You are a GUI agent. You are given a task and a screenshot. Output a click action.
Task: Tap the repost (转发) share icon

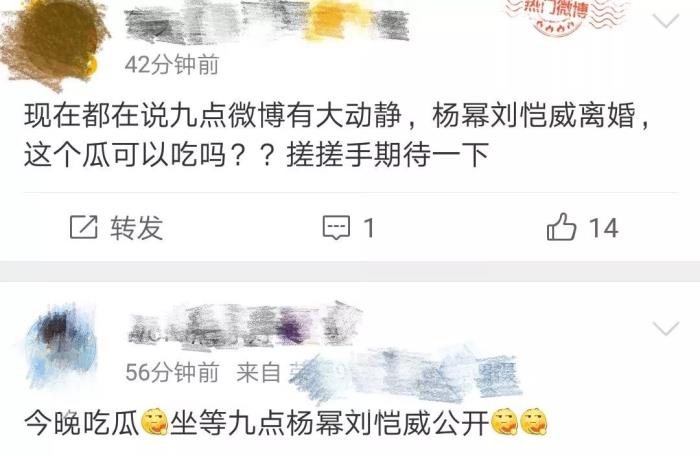click(x=83, y=227)
